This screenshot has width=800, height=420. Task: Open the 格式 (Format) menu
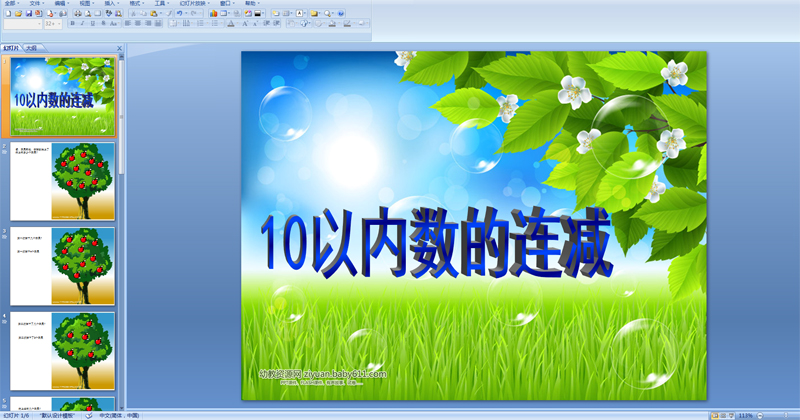(135, 4)
